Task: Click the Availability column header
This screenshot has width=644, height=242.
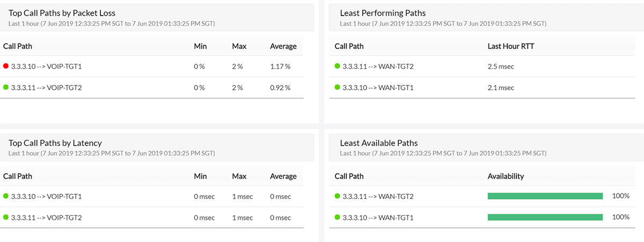Action: [506, 176]
